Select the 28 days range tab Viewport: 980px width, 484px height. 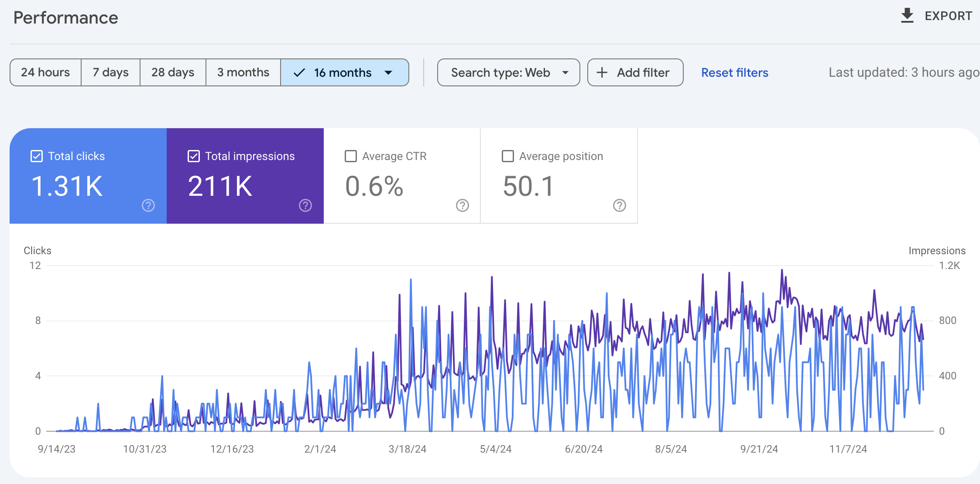pos(173,72)
